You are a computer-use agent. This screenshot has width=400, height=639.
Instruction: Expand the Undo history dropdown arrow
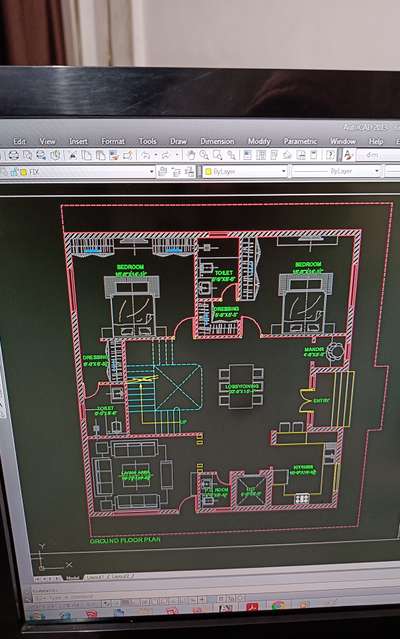tap(156, 155)
